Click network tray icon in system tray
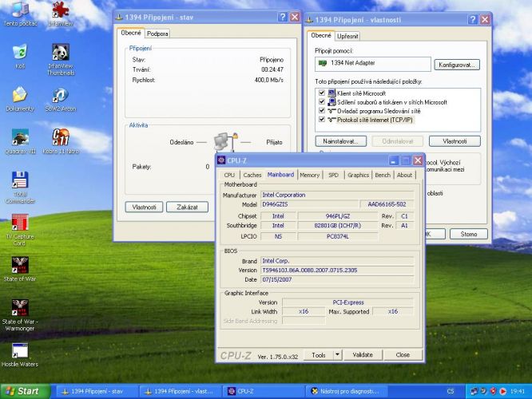 point(474,391)
